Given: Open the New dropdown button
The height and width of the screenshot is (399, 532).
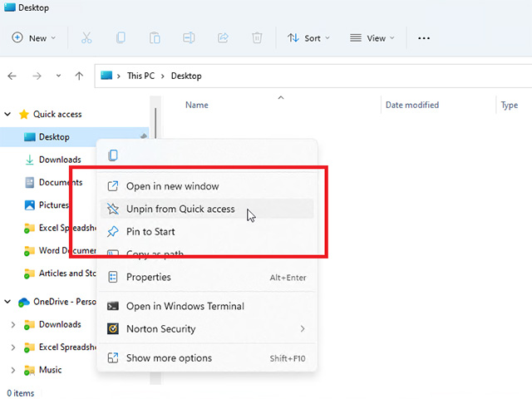Looking at the screenshot, I should 33,37.
